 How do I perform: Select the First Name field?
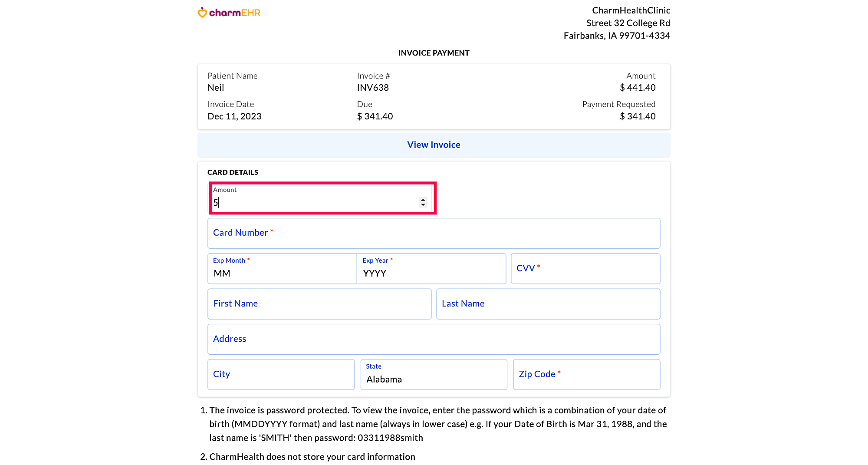319,303
